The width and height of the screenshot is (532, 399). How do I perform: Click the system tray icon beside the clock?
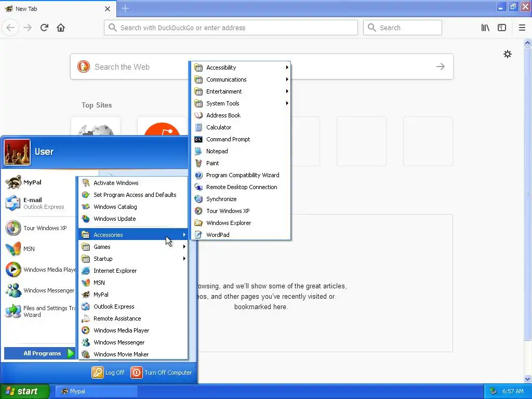494,391
